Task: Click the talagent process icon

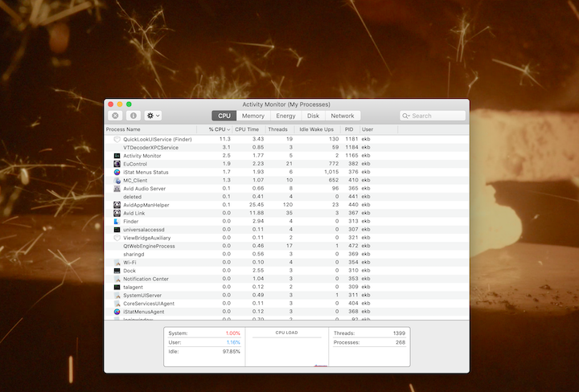Action: point(117,287)
